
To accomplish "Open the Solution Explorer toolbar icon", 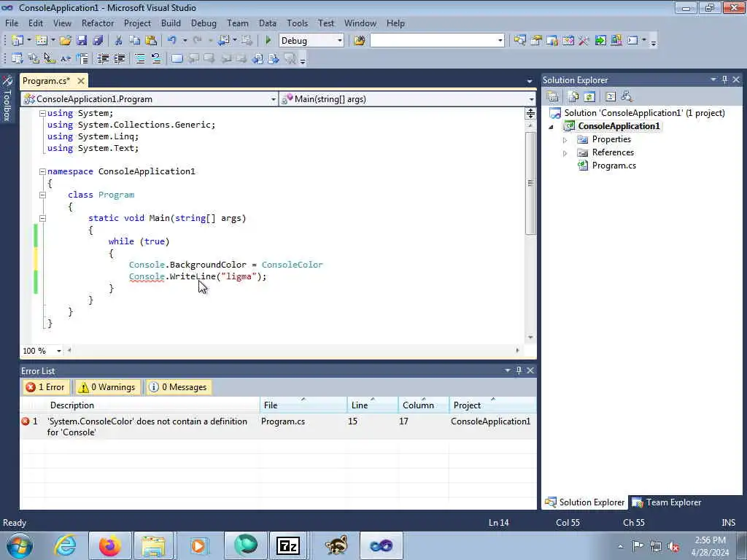I will coord(519,41).
